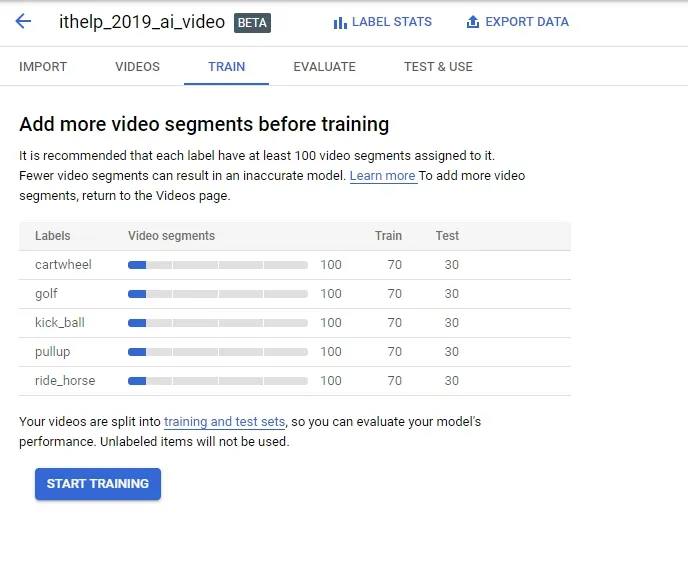Click the Test column header
Viewport: 688px width, 568px height.
click(x=447, y=236)
